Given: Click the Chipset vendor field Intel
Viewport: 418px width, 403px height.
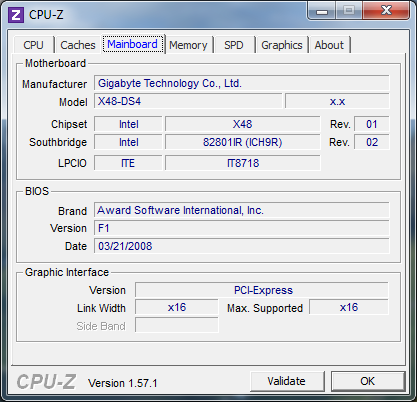Looking at the screenshot, I should click(x=128, y=124).
